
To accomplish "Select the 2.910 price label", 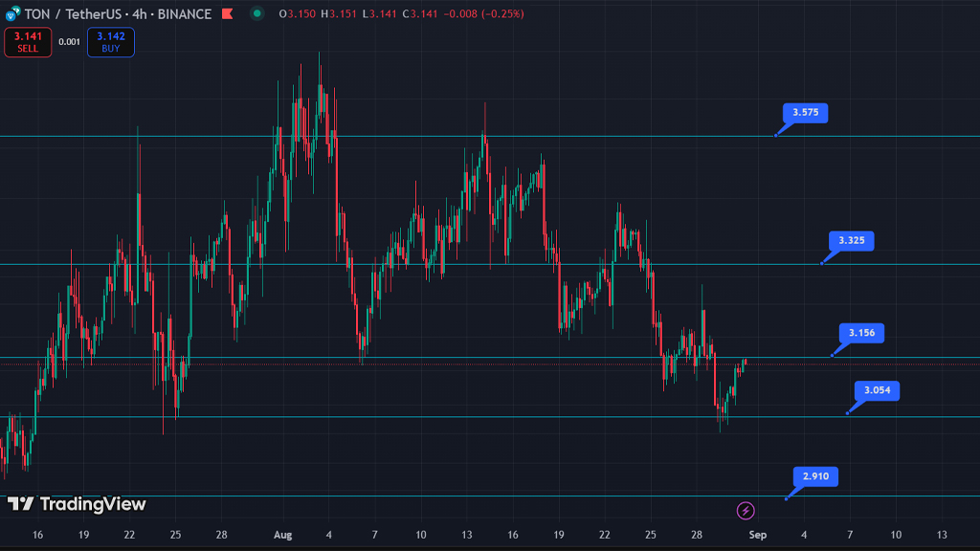I will pyautogui.click(x=815, y=476).
